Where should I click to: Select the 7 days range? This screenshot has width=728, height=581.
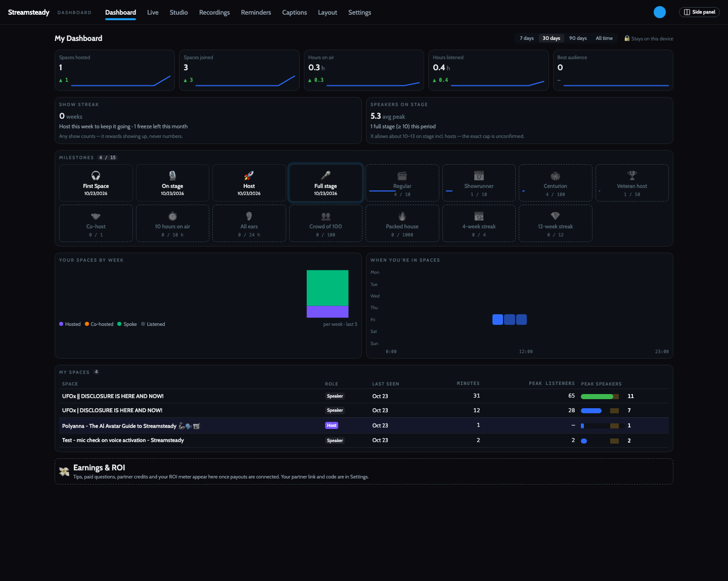[526, 38]
